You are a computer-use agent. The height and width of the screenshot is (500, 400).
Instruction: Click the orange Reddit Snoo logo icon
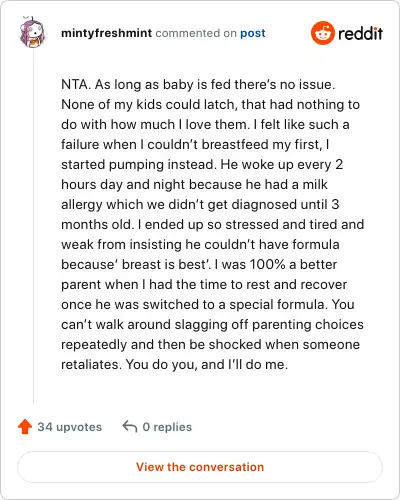(x=323, y=33)
